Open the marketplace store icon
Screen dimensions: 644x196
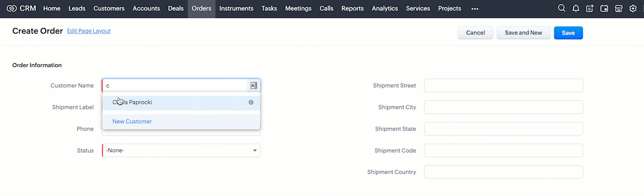[619, 9]
